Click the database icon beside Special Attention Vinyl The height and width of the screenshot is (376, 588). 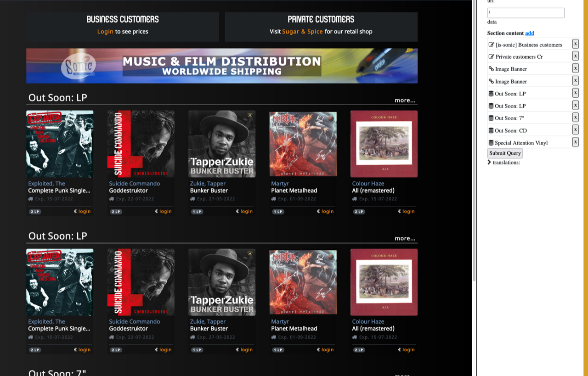tap(491, 143)
